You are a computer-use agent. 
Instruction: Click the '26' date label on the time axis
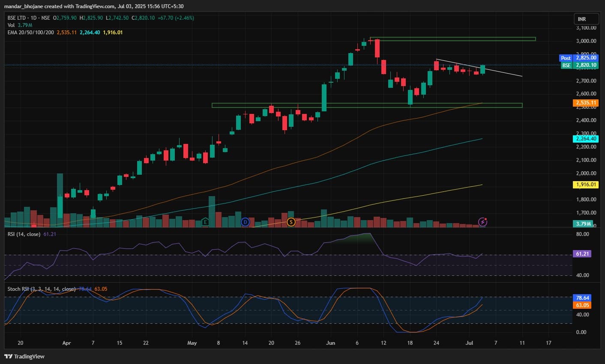[298, 343]
